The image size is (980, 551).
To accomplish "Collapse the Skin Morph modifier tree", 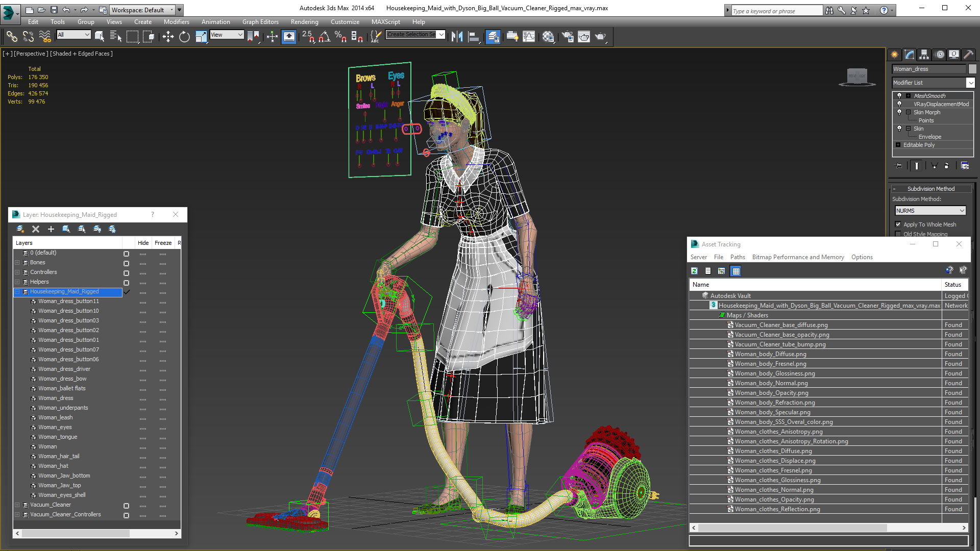I will tap(908, 112).
